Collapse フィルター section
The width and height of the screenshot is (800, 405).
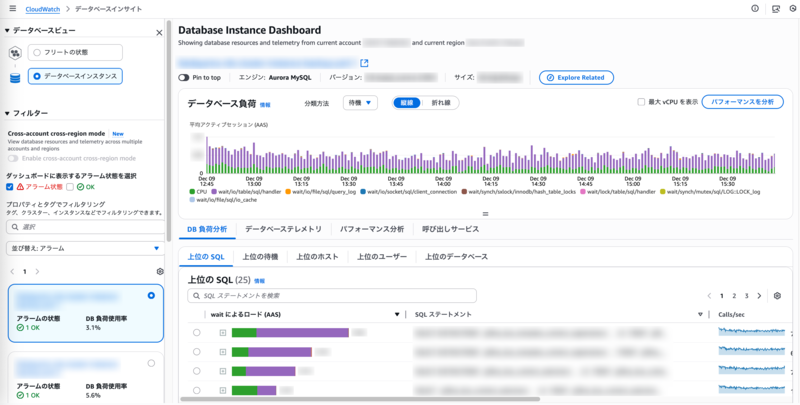(x=7, y=113)
